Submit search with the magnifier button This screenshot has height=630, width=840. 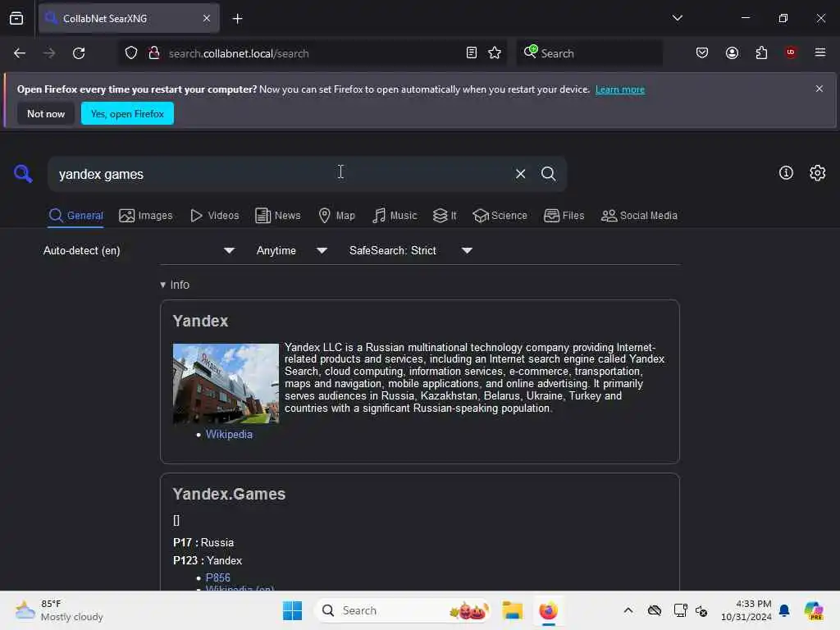point(548,174)
